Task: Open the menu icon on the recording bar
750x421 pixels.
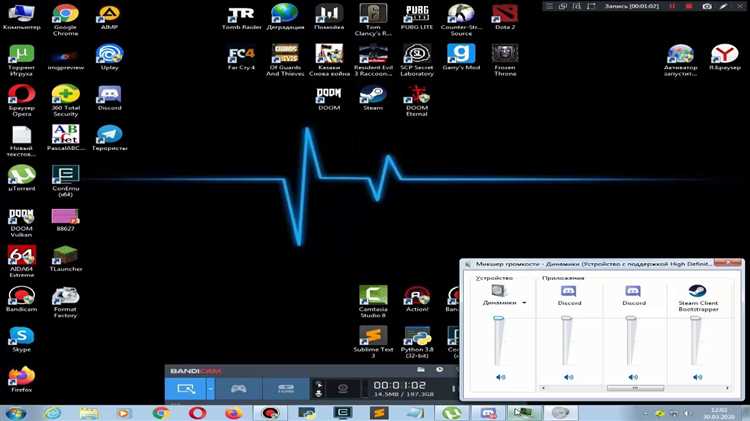Action: tap(549, 6)
